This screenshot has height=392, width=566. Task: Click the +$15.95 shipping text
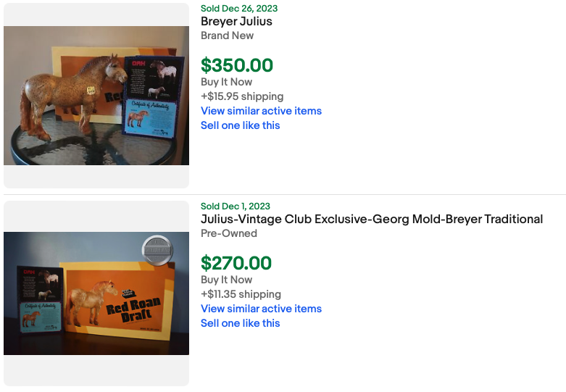point(242,96)
